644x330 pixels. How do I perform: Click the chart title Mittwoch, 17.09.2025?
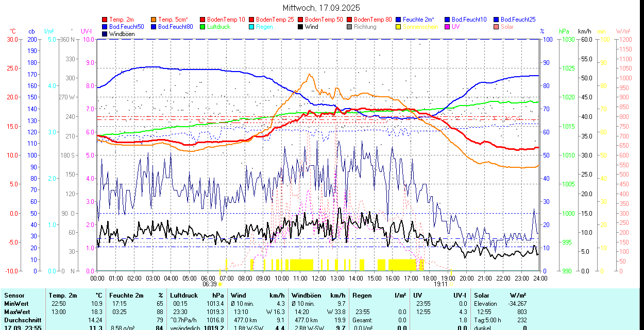[321, 8]
